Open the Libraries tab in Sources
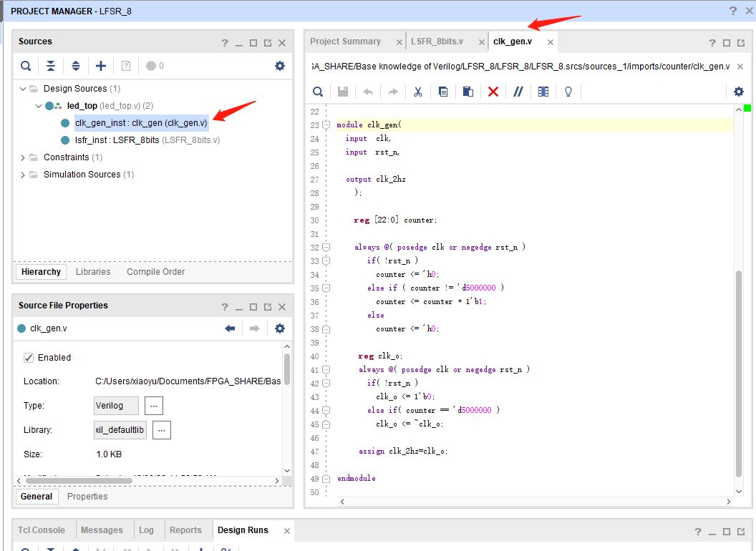756x551 pixels. point(93,272)
